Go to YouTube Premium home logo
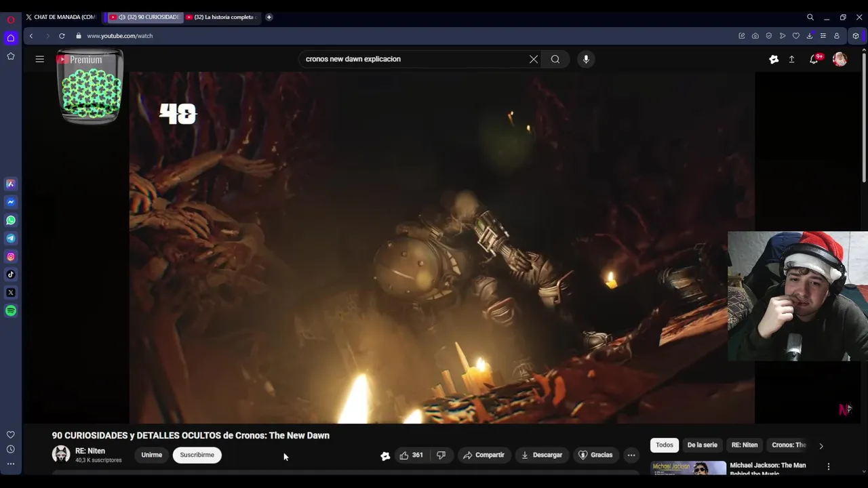Image resolution: width=868 pixels, height=488 pixels. point(79,60)
